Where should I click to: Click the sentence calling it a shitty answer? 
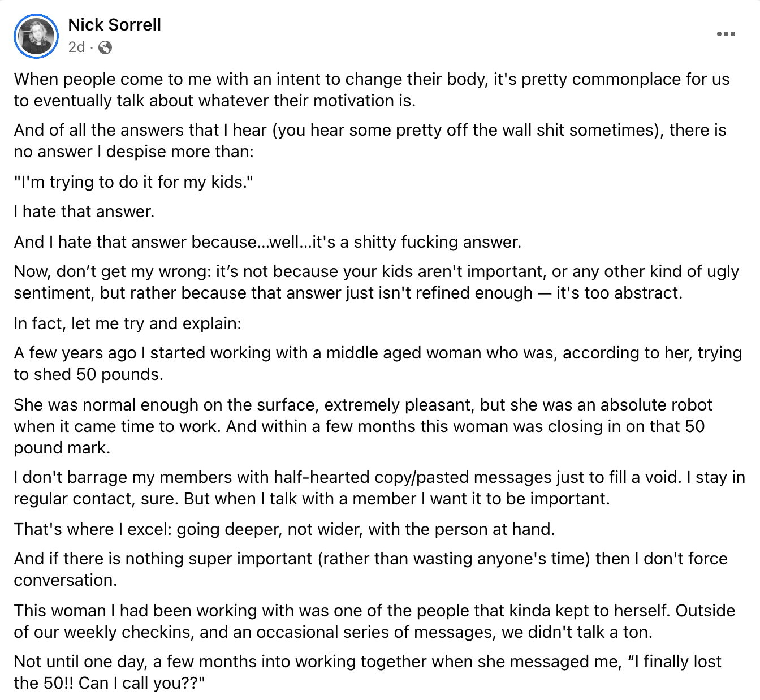[x=267, y=242]
